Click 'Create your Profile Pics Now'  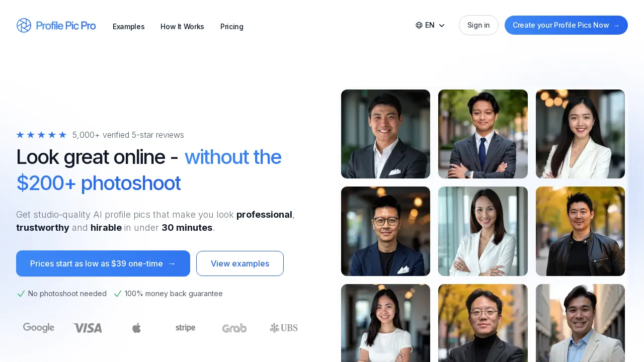(x=566, y=25)
